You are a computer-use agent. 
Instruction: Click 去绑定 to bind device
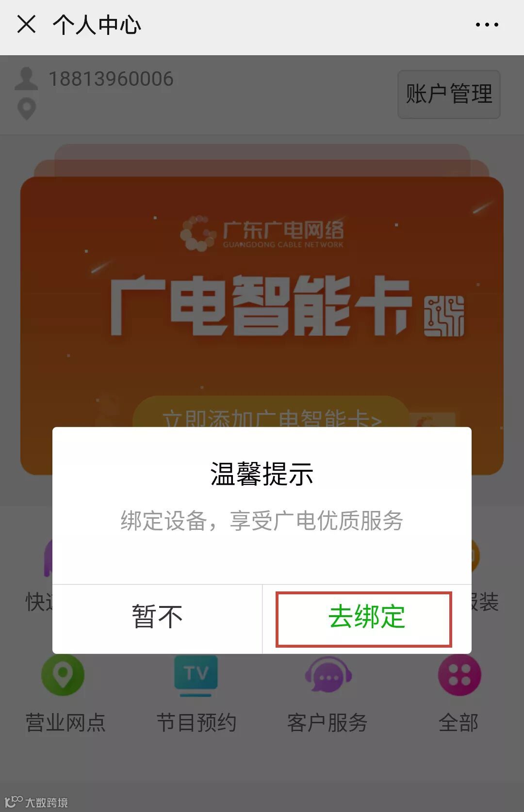point(367,617)
